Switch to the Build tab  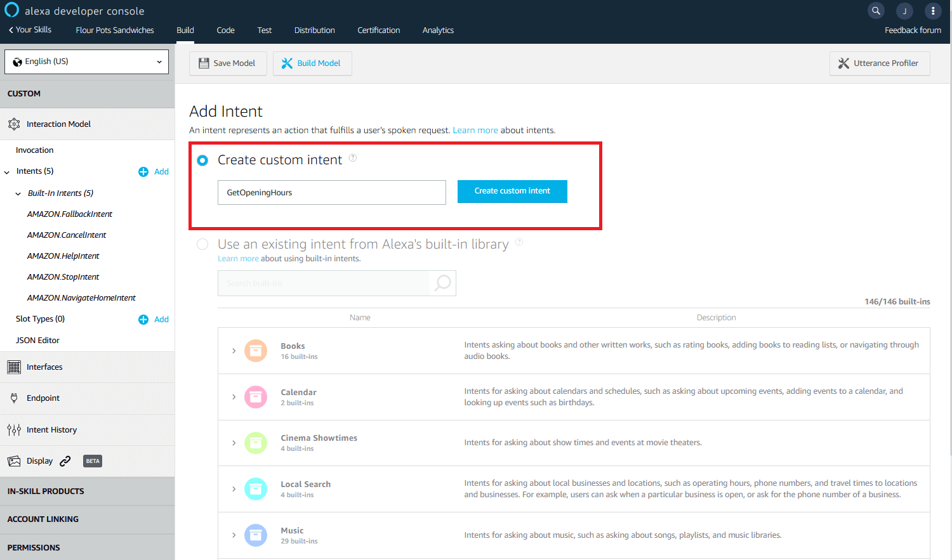pos(185,30)
